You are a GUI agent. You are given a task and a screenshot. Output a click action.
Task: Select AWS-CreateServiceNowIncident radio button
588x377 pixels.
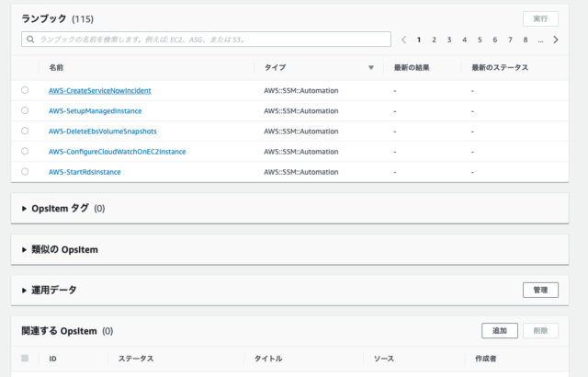tap(25, 90)
